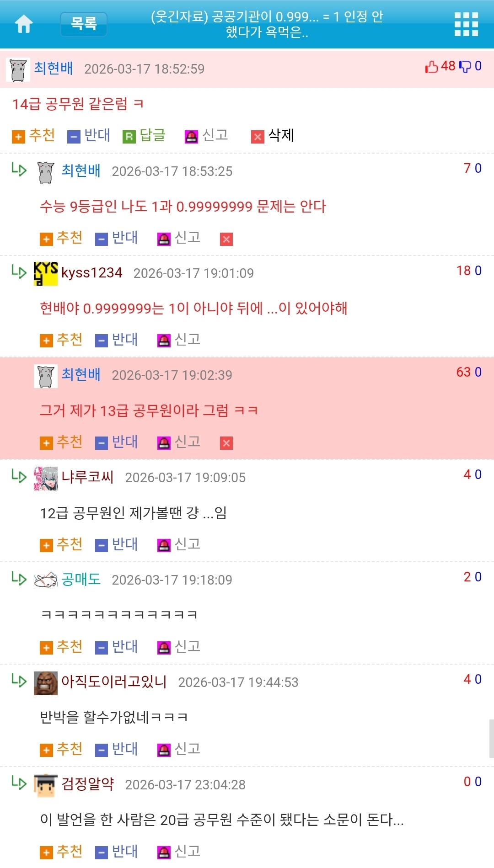Recommend the top comment with 추천
This screenshot has height=868, width=494.
tap(33, 135)
